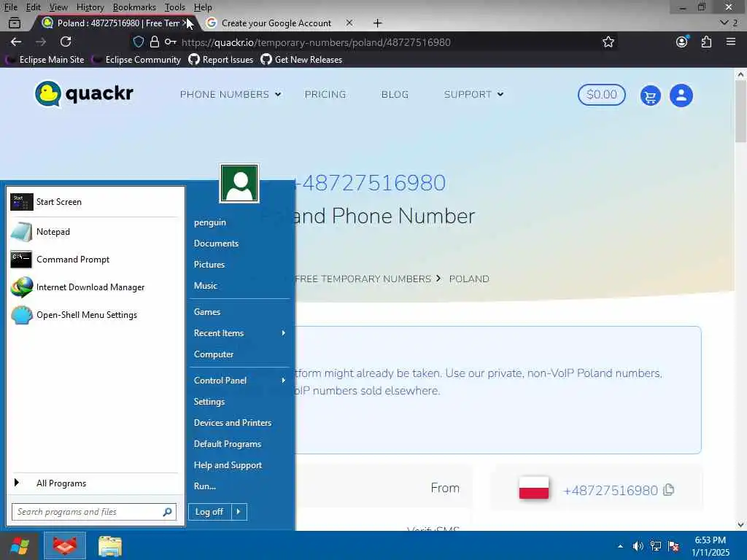The height and width of the screenshot is (560, 747).
Task: Open the Firefox account icon in toolbar
Action: pos(682,42)
